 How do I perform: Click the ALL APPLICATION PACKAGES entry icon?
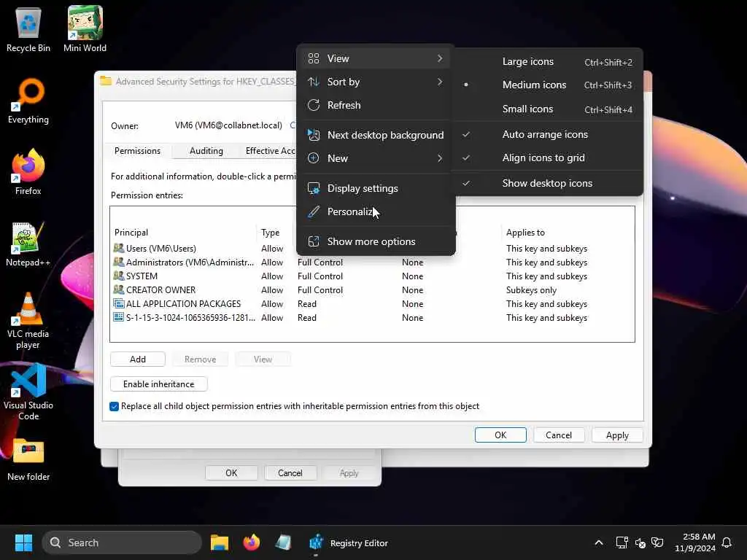[119, 303]
